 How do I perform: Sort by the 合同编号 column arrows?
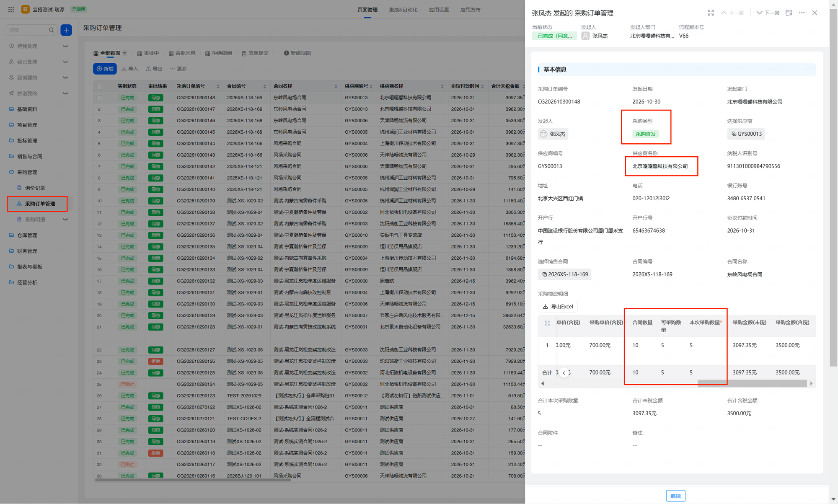pos(264,86)
